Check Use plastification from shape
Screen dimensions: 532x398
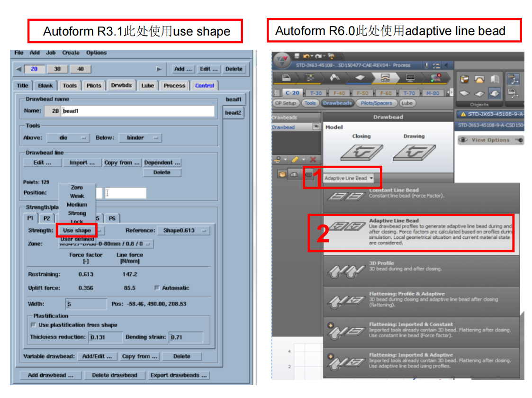33,325
